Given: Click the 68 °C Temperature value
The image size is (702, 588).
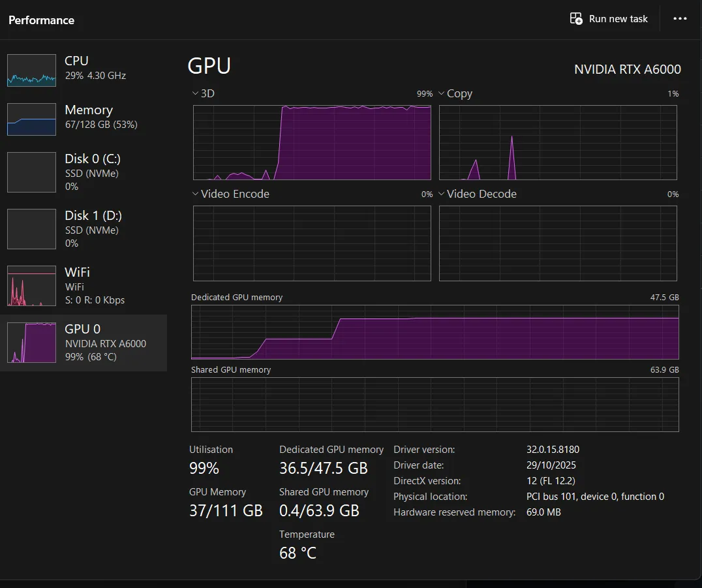Looking at the screenshot, I should 298,553.
